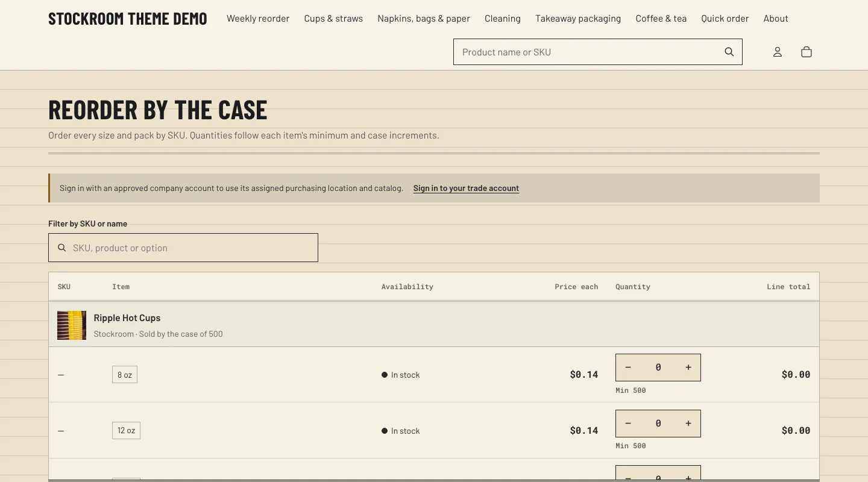Screen dimensions: 868x482
Task: Go to Quick order page
Action: click(725, 19)
